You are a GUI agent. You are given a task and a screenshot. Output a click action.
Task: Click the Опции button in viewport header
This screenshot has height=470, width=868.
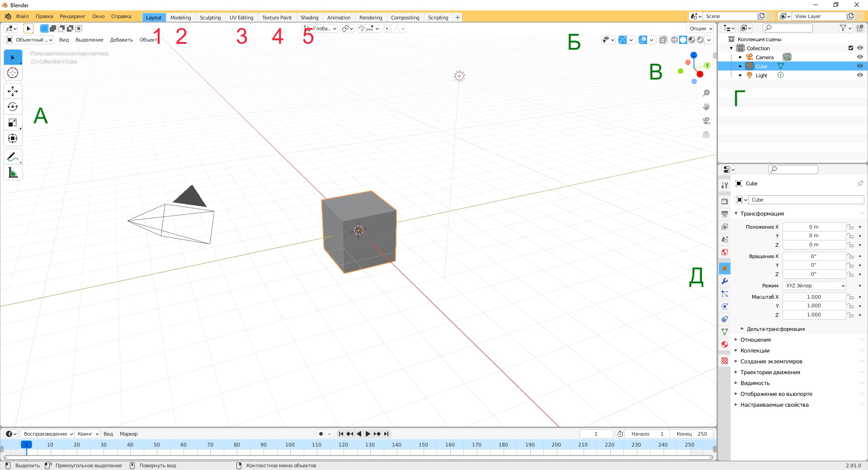700,28
